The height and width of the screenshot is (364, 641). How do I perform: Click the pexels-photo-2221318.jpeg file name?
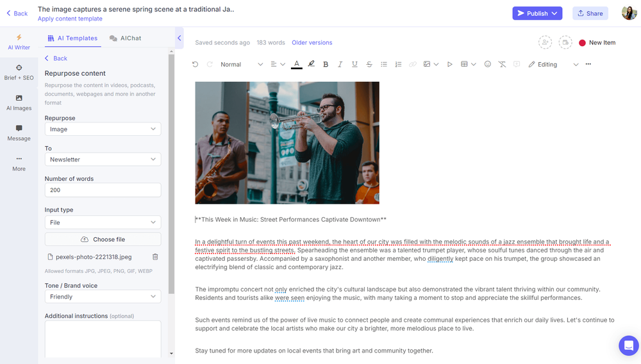(x=94, y=257)
